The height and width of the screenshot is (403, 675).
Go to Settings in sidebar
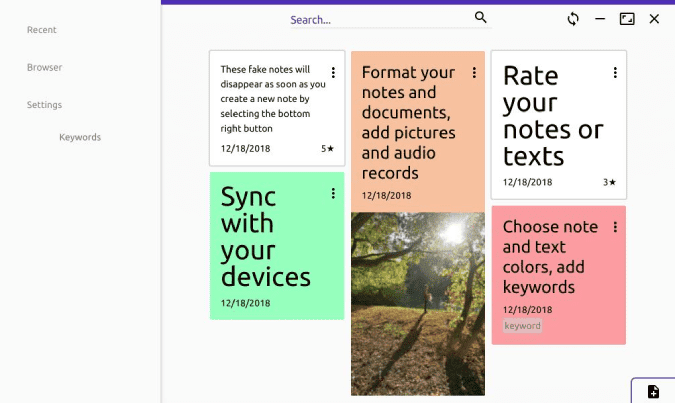click(44, 105)
